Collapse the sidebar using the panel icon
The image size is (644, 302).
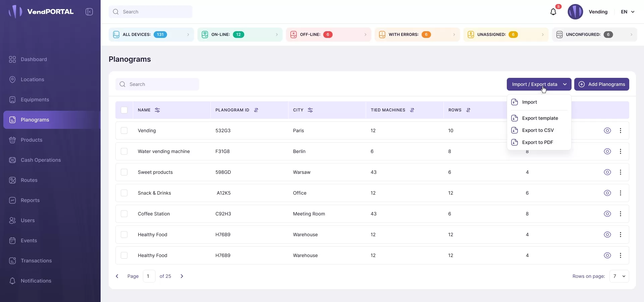click(89, 12)
